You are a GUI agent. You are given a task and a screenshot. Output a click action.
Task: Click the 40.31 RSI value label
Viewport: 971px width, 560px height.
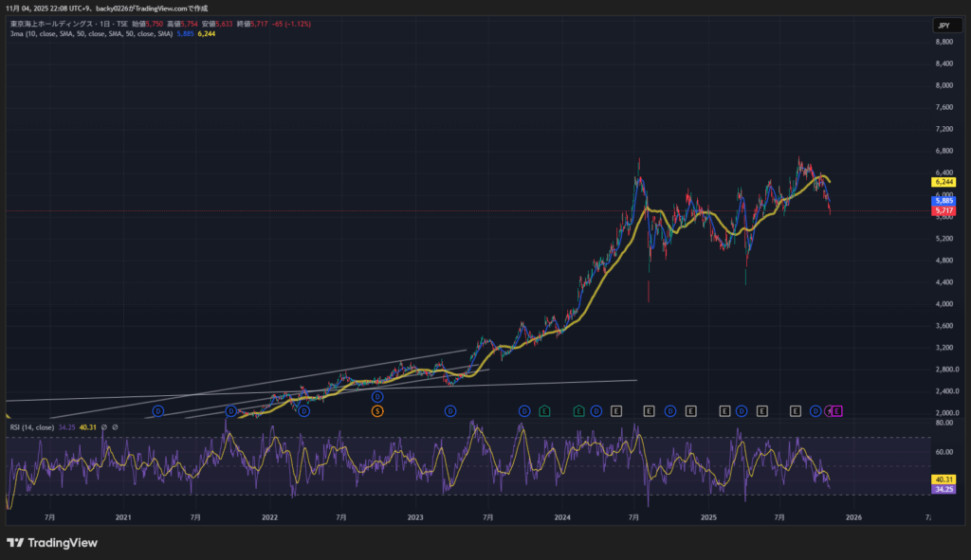(944, 479)
